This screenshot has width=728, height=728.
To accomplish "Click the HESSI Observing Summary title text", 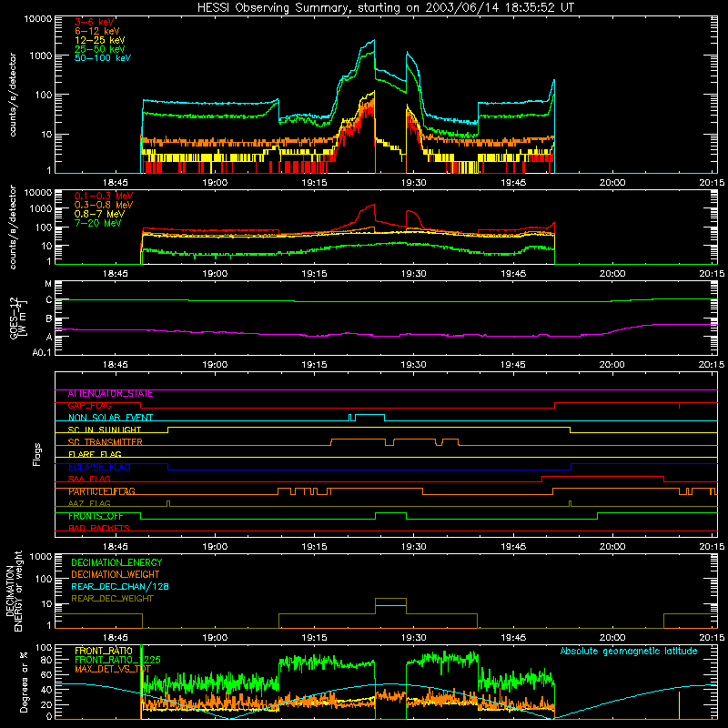I will point(386,8).
